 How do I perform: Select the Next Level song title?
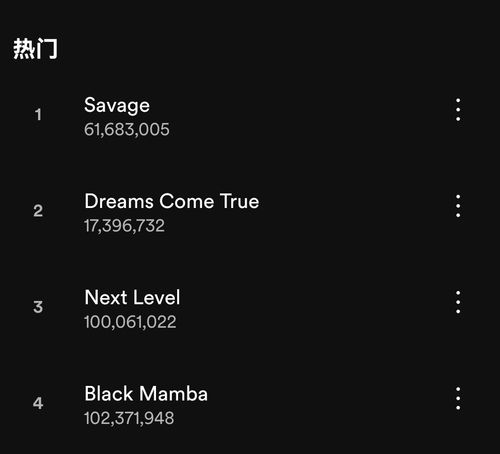[x=132, y=297]
